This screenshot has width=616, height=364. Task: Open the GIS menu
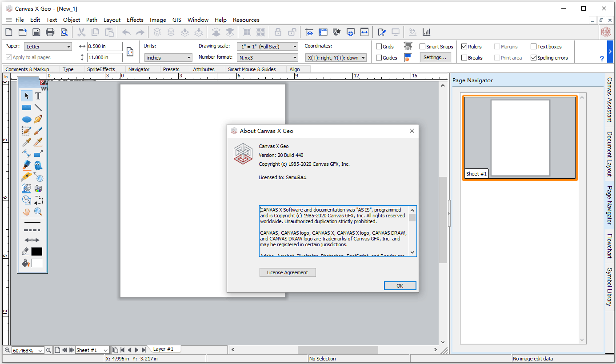(x=177, y=20)
